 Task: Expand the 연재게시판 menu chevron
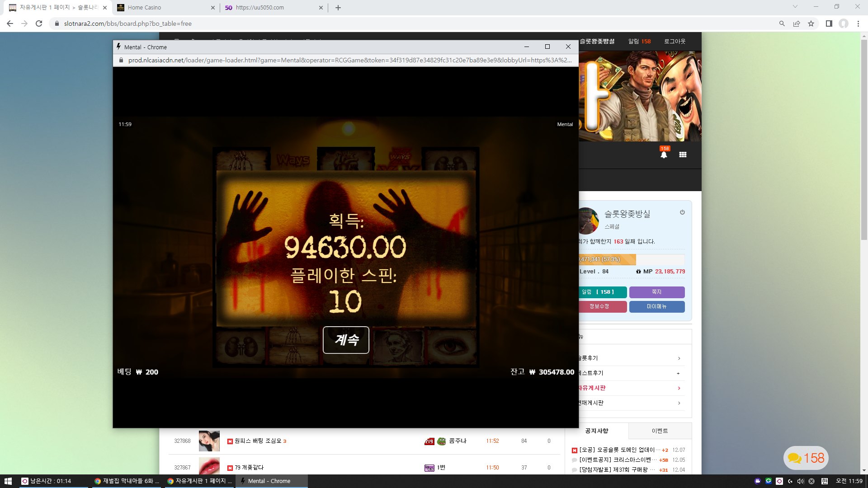679,403
